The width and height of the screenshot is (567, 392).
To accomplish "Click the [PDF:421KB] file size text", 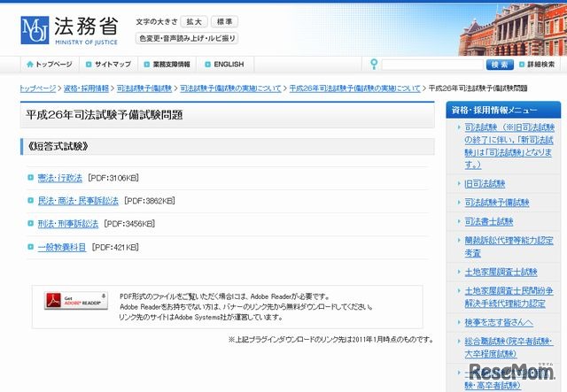I will (115, 248).
